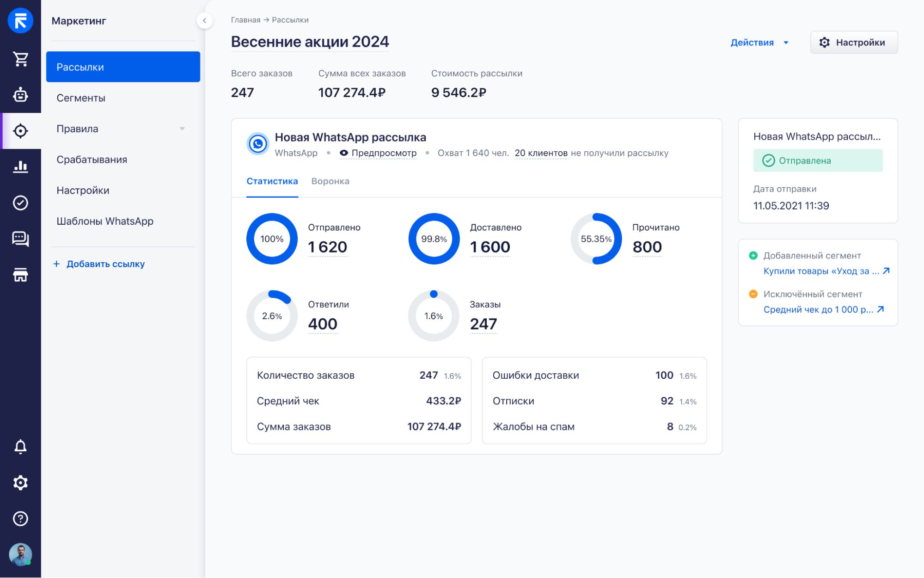This screenshot has width=924, height=578.
Task: Switch to the Воронка tab
Action: [x=330, y=181]
